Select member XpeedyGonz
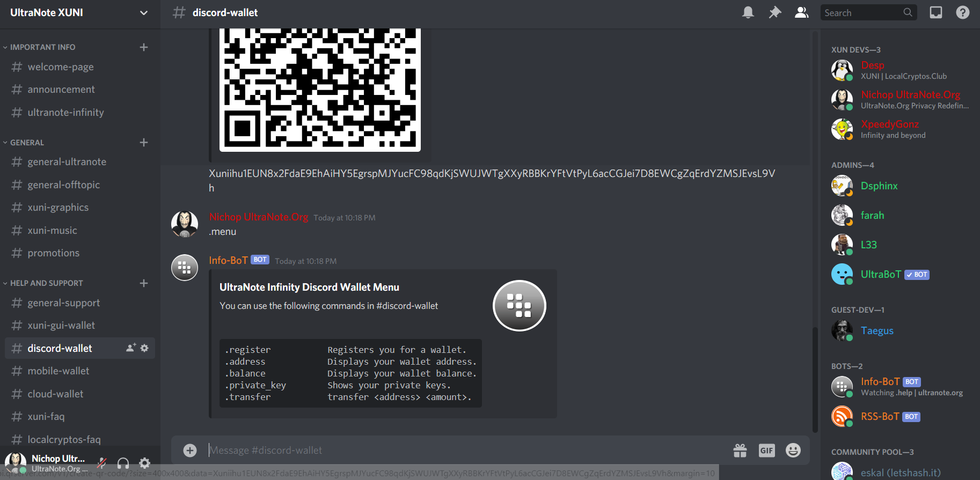Image resolution: width=980 pixels, height=480 pixels. pyautogui.click(x=899, y=129)
